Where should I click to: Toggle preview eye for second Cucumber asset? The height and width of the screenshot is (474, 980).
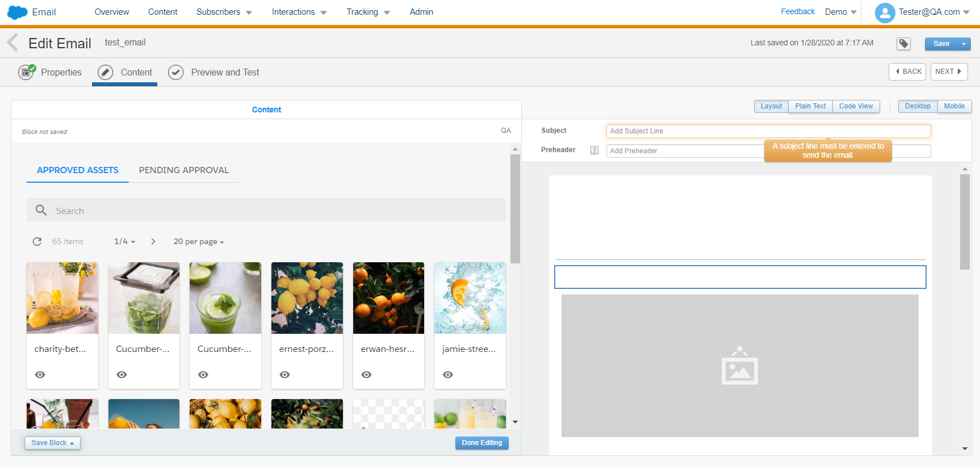203,375
